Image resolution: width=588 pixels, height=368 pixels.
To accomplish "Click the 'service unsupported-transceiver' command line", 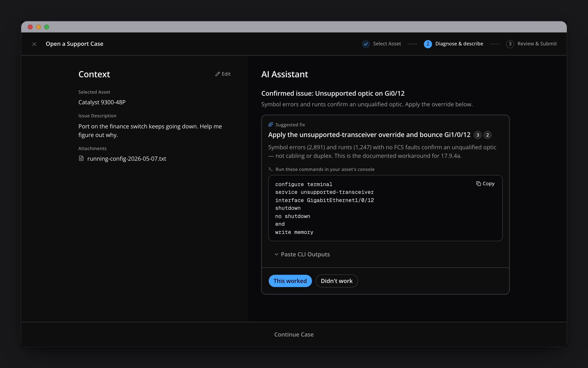I will (x=324, y=192).
